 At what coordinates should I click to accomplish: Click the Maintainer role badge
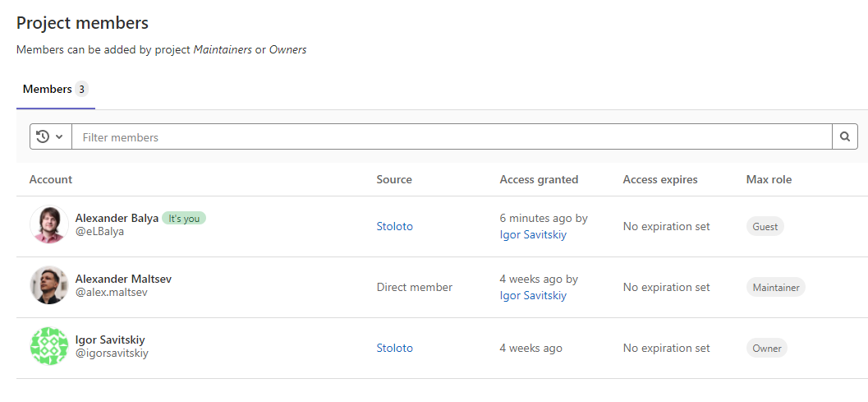click(775, 287)
